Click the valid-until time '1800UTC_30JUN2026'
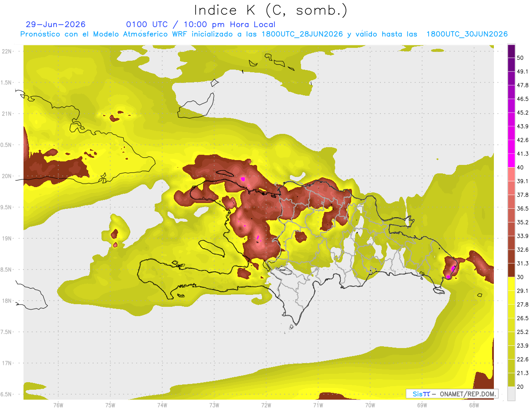The height and width of the screenshot is (411, 532). click(x=467, y=34)
